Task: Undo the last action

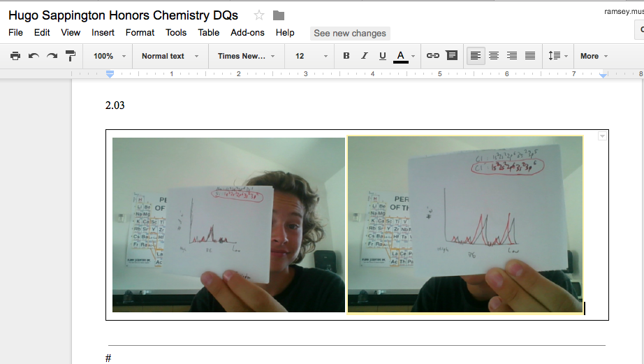Action: pyautogui.click(x=34, y=56)
